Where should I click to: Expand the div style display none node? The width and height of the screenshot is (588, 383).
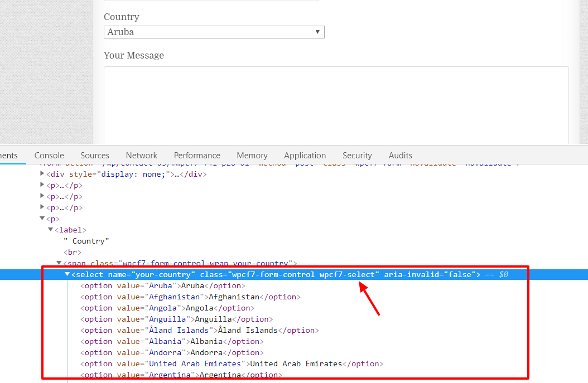[x=42, y=173]
